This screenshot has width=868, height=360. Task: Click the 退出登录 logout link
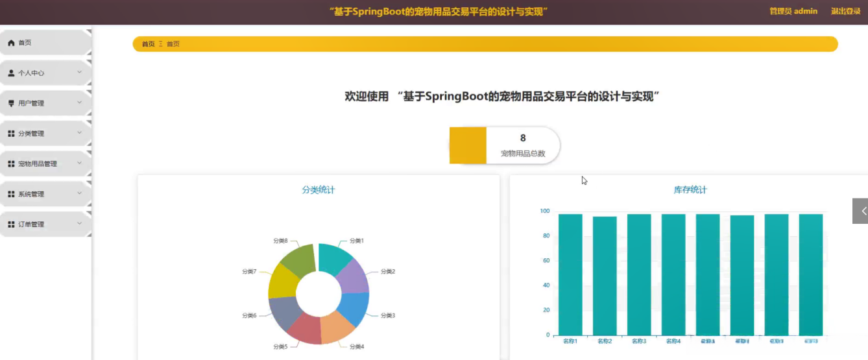pyautogui.click(x=845, y=11)
